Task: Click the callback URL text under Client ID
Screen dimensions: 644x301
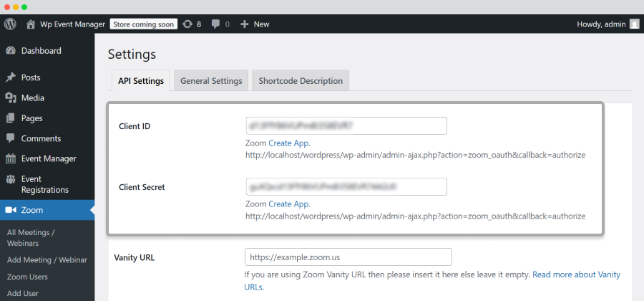Action: pyautogui.click(x=415, y=155)
